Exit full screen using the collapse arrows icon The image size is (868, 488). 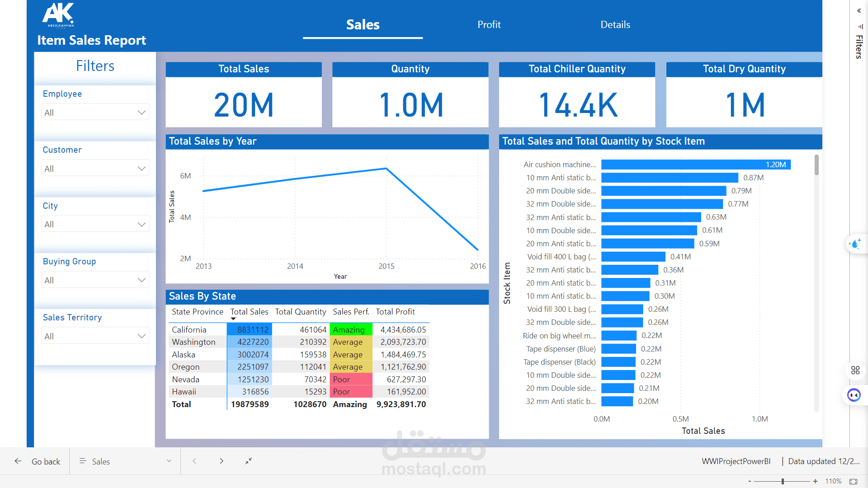point(249,461)
